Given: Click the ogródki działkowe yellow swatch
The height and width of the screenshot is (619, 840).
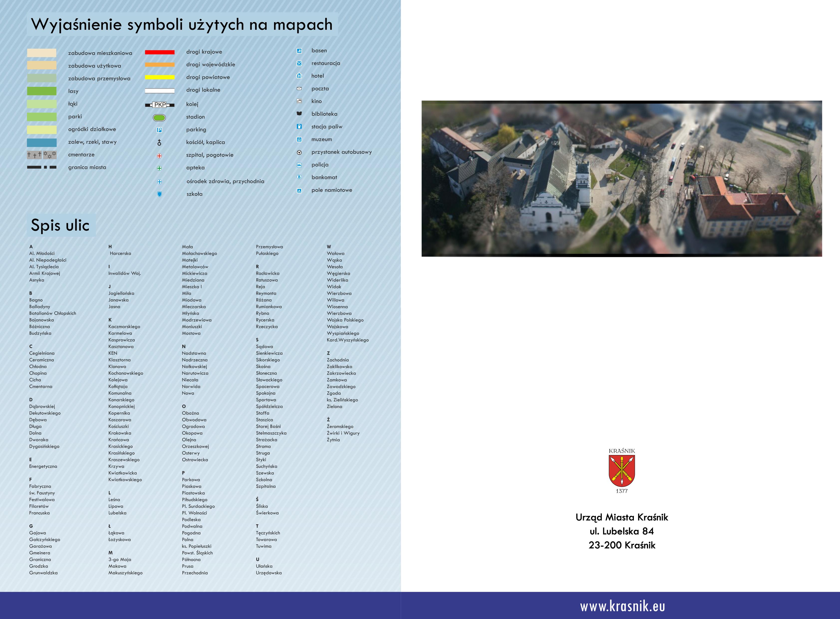Looking at the screenshot, I should coord(42,130).
